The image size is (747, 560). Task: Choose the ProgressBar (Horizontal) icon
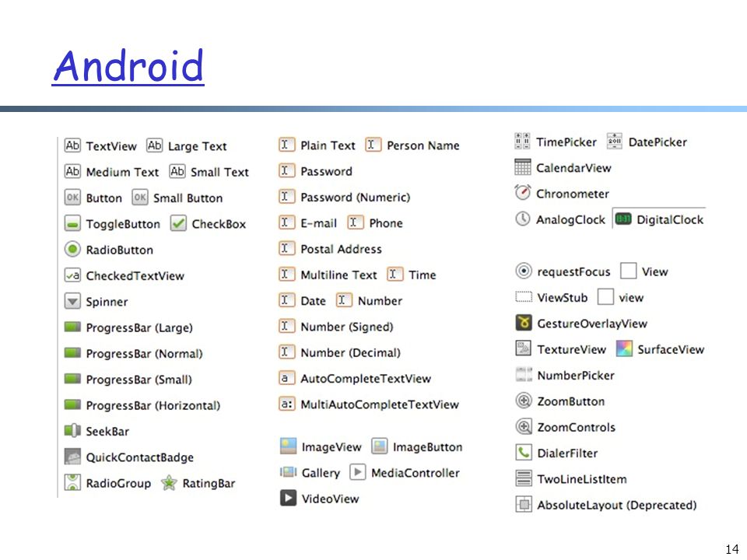[72, 404]
